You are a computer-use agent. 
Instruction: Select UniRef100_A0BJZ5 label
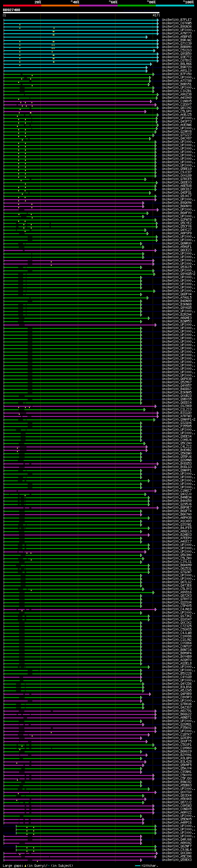click(x=177, y=115)
